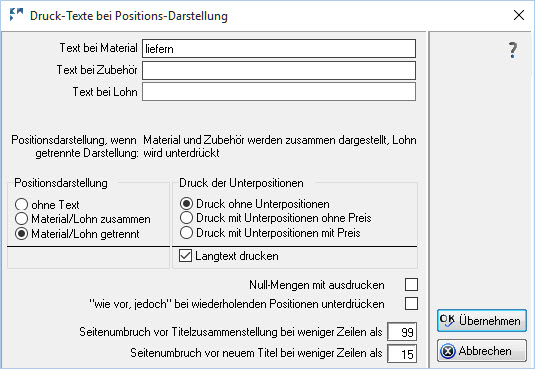Select 'Material/Lohn zusammen' radio option
The width and height of the screenshot is (535, 369).
(21, 219)
